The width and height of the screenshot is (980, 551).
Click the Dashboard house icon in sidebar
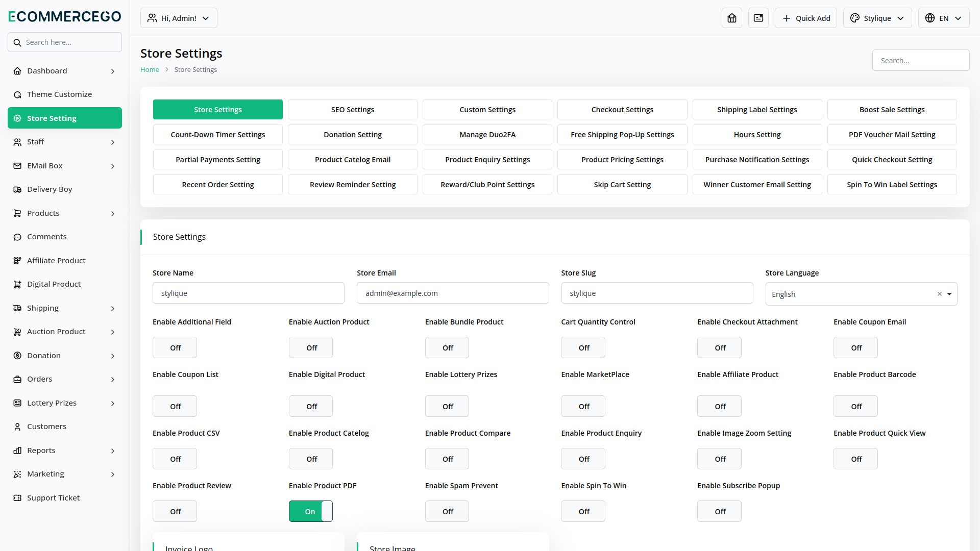pos(17,71)
